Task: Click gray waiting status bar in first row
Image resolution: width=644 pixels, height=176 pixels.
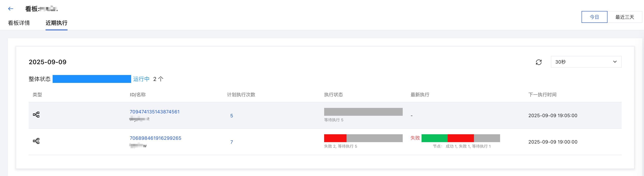Action: 363,112
